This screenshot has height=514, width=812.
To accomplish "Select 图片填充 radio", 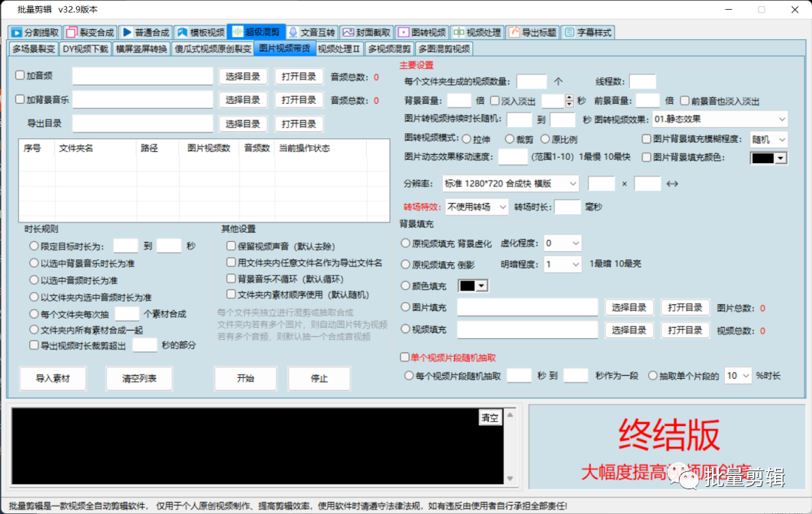I will (x=405, y=307).
